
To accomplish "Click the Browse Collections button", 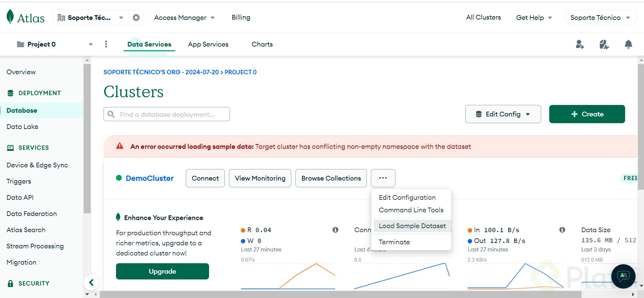I will coord(331,178).
